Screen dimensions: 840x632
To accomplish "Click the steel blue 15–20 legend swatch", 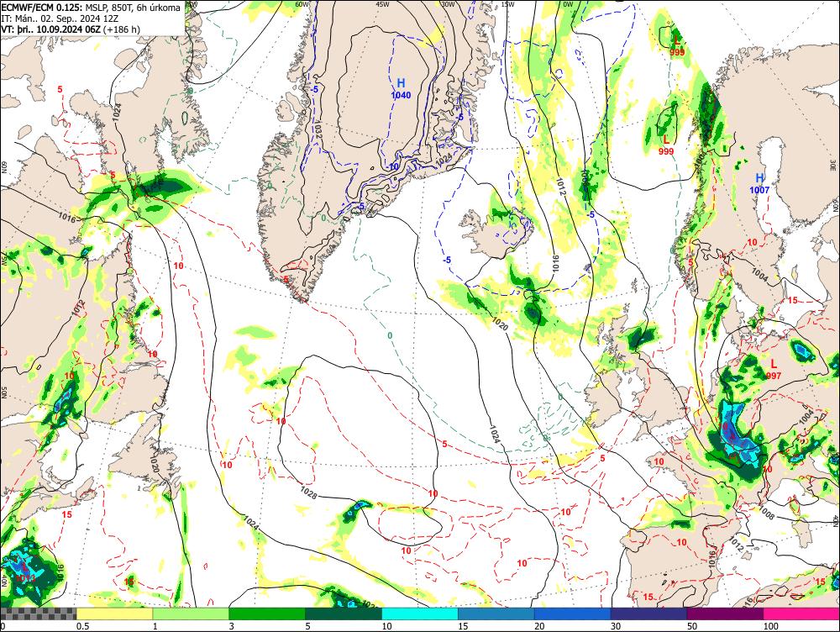I will point(496,614).
